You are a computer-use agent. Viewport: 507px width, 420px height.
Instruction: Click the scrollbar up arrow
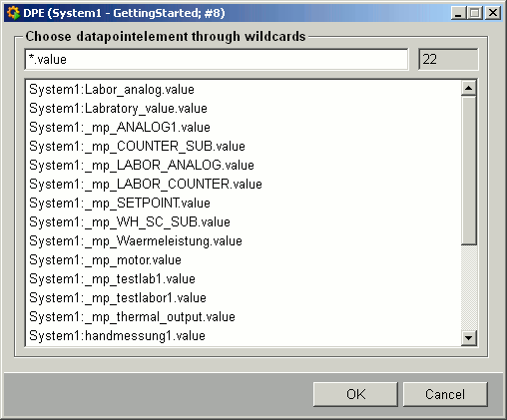tap(469, 88)
